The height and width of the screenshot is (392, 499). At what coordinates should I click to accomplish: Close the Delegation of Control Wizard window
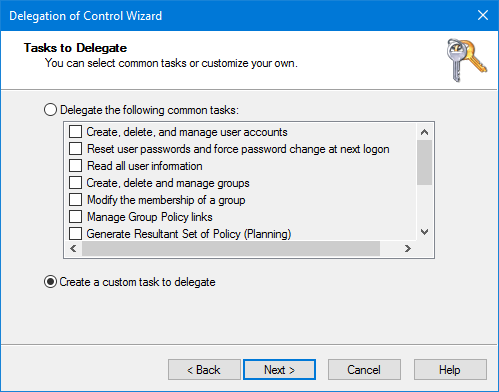[483, 15]
